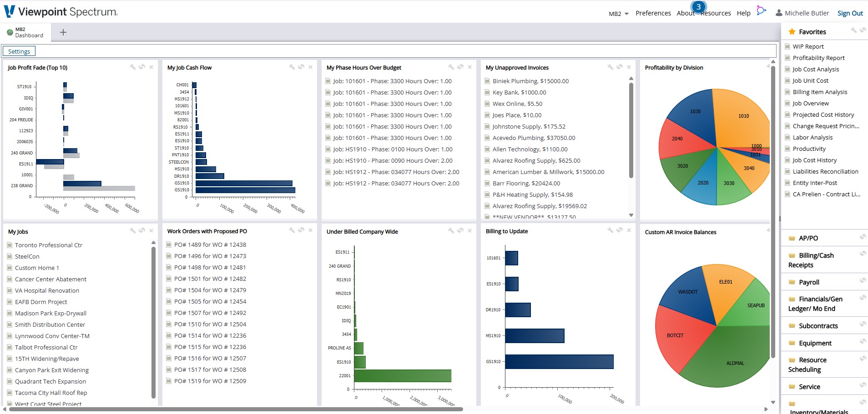This screenshot has width=868, height=414.
Task: Open the Preferences menu item
Action: (653, 13)
